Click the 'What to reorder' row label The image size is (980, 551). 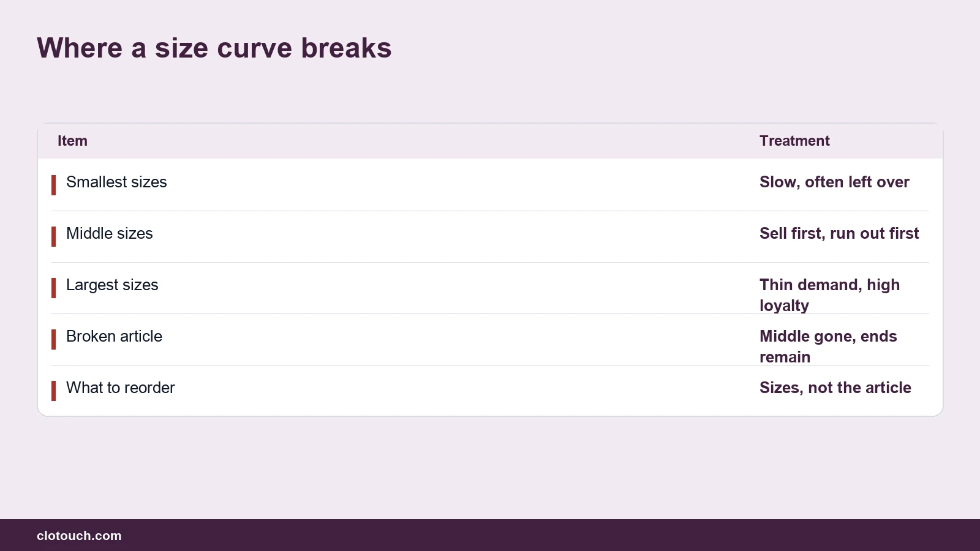click(121, 388)
